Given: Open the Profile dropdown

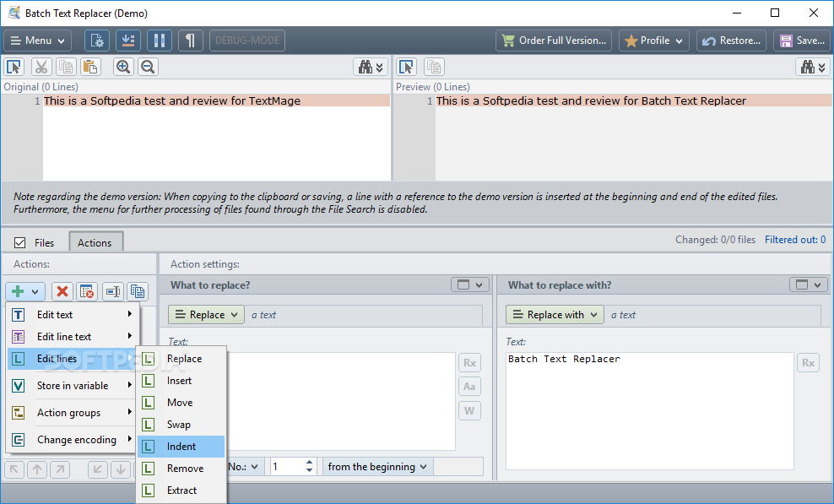Looking at the screenshot, I should click(653, 41).
